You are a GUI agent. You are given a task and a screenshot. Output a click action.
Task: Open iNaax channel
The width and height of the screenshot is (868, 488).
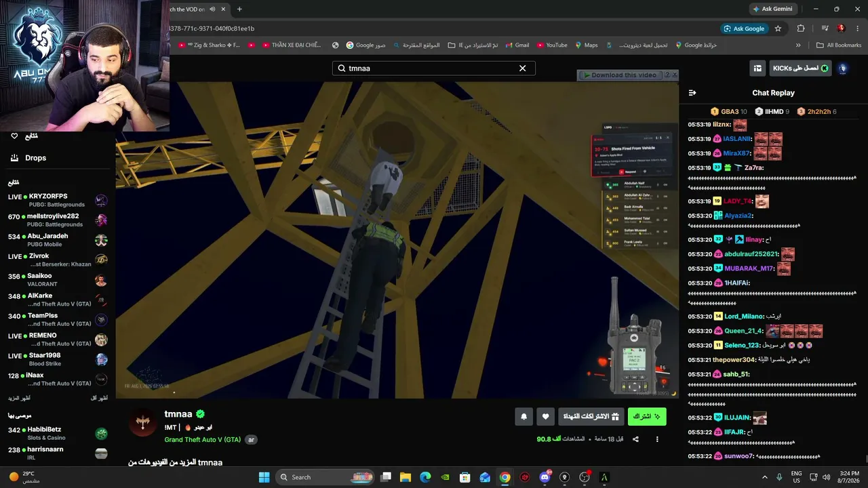click(58, 379)
